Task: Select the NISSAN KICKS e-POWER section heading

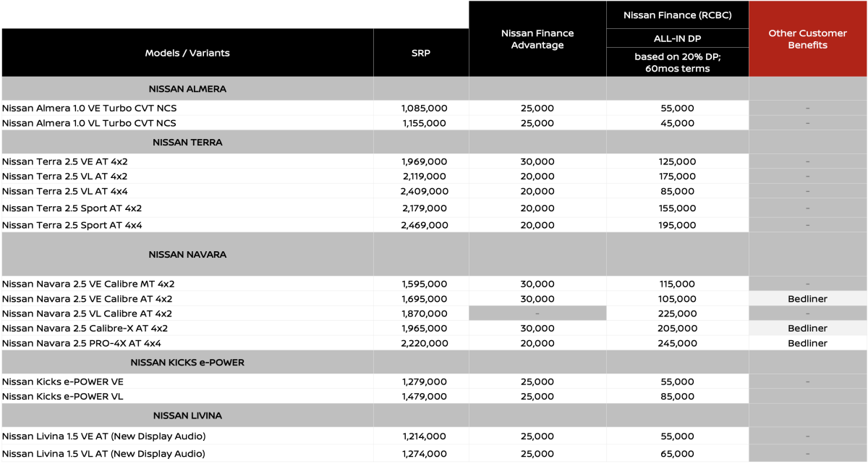Action: tap(187, 363)
